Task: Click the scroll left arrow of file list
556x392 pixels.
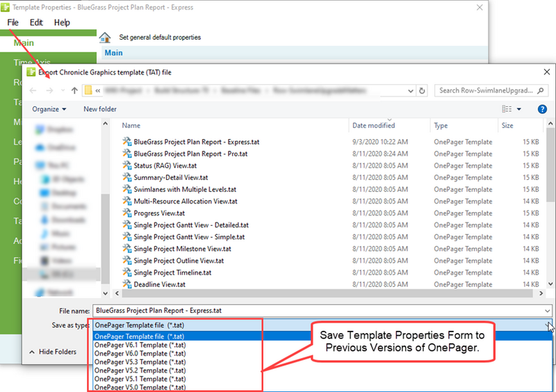Action: coord(117,293)
